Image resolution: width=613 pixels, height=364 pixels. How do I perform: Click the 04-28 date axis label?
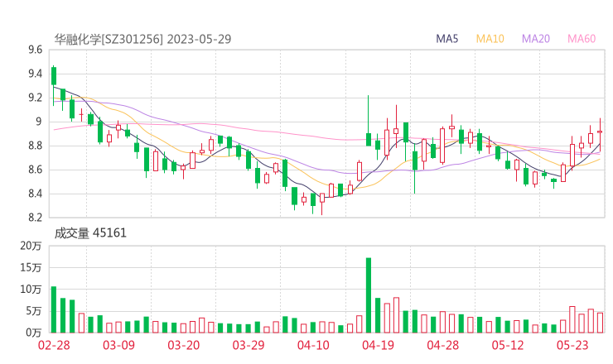tap(443, 345)
